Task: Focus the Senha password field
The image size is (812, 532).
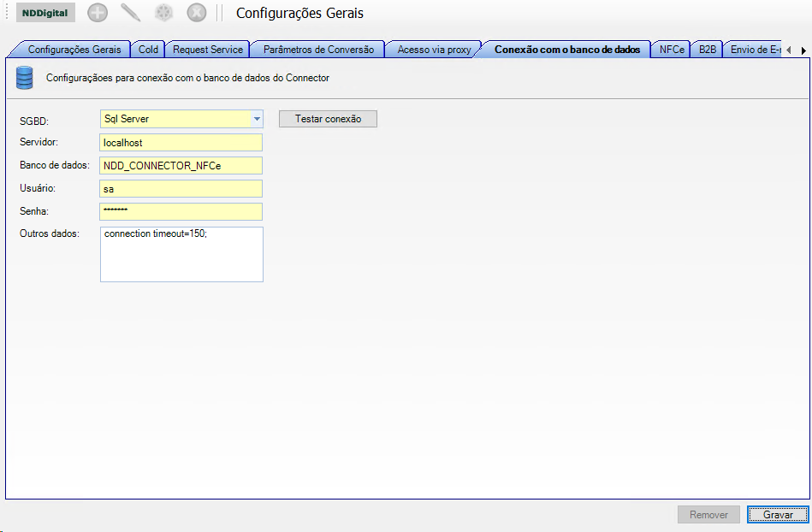Action: coord(181,211)
